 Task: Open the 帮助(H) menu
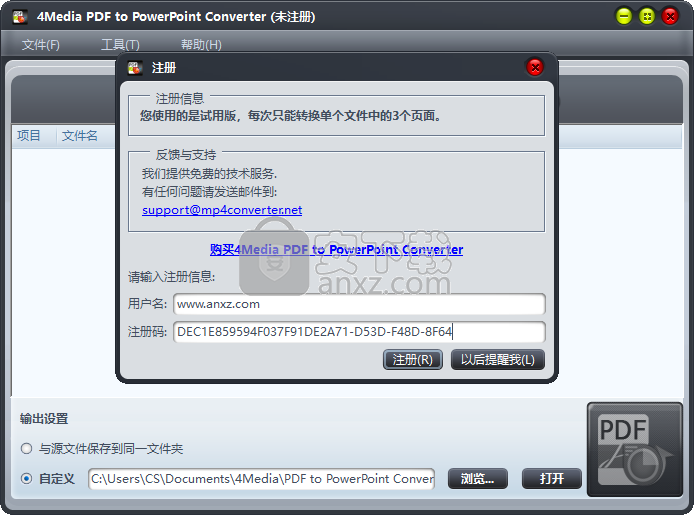[x=201, y=45]
